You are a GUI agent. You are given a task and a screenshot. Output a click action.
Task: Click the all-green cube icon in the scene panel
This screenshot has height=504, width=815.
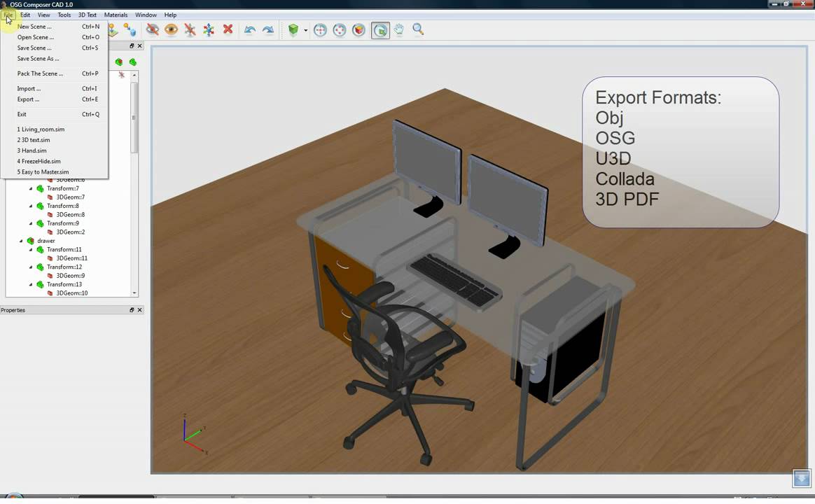133,62
